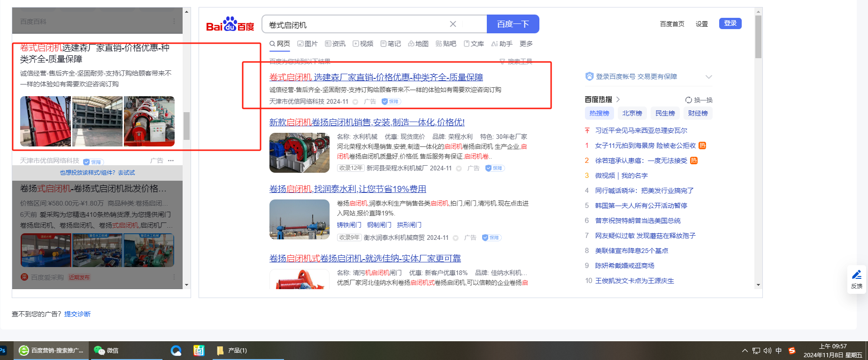Open the 拱形闸门 sub-link
This screenshot has width=868, height=360.
click(409, 225)
